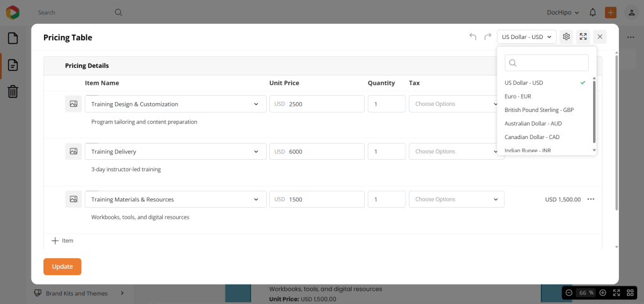Screen dimensions: 644x304
Task: Click the line total USD 1,500.00
Action: [x=563, y=200]
